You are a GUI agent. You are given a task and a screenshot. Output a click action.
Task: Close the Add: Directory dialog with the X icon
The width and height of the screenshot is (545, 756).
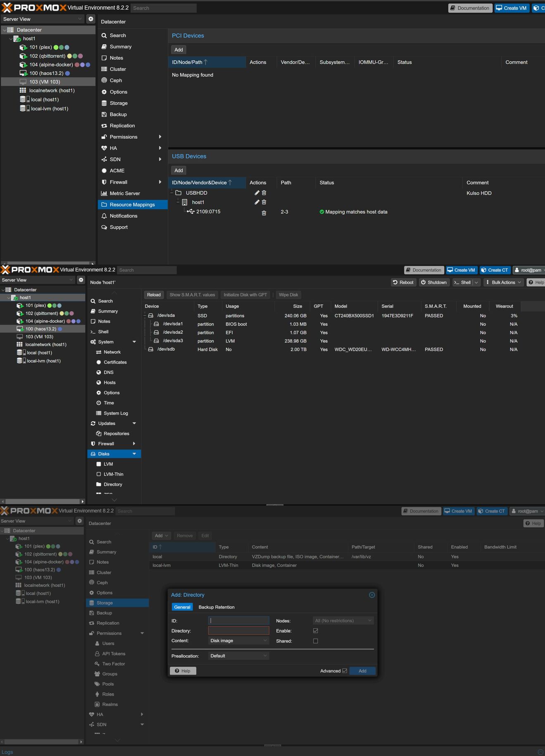[x=372, y=595]
